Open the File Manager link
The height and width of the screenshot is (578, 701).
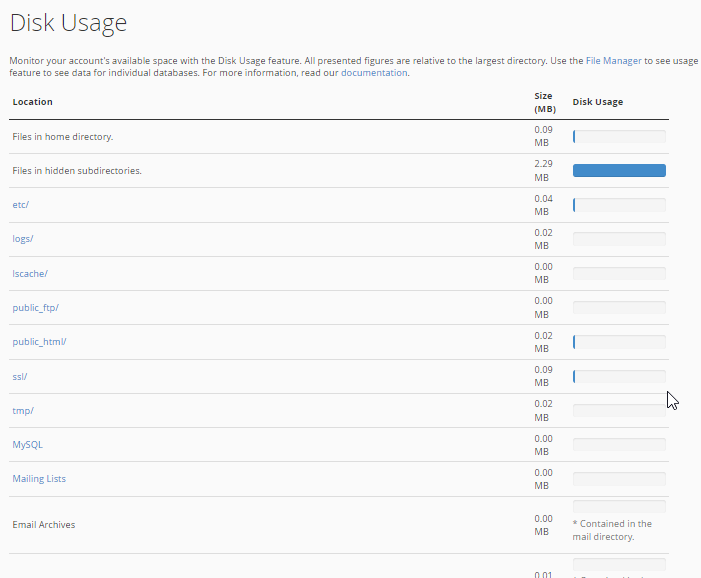[613, 61]
